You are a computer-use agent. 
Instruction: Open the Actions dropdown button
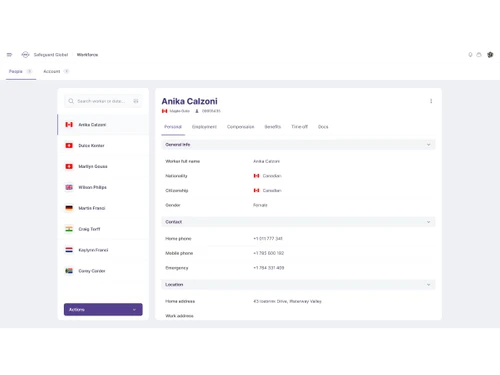pyautogui.click(x=103, y=309)
